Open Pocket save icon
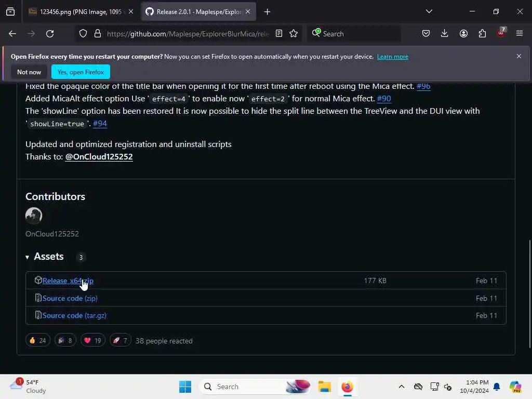This screenshot has height=399, width=532. [426, 34]
